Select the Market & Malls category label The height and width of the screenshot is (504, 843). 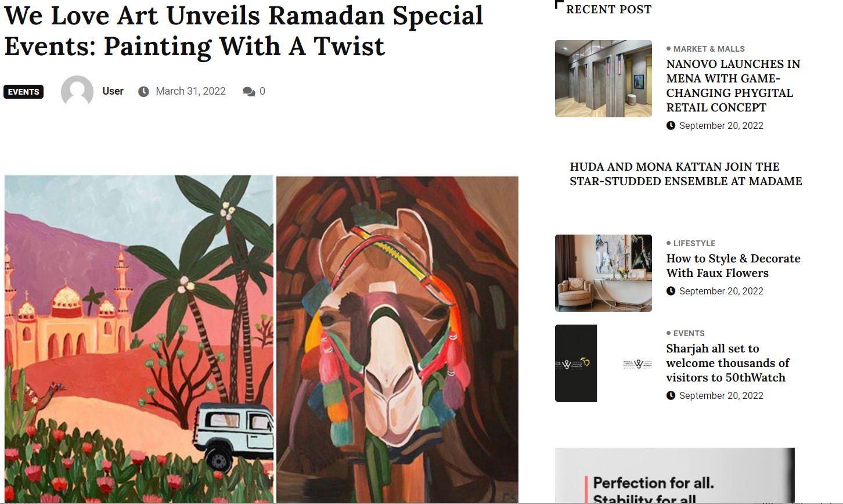(709, 49)
